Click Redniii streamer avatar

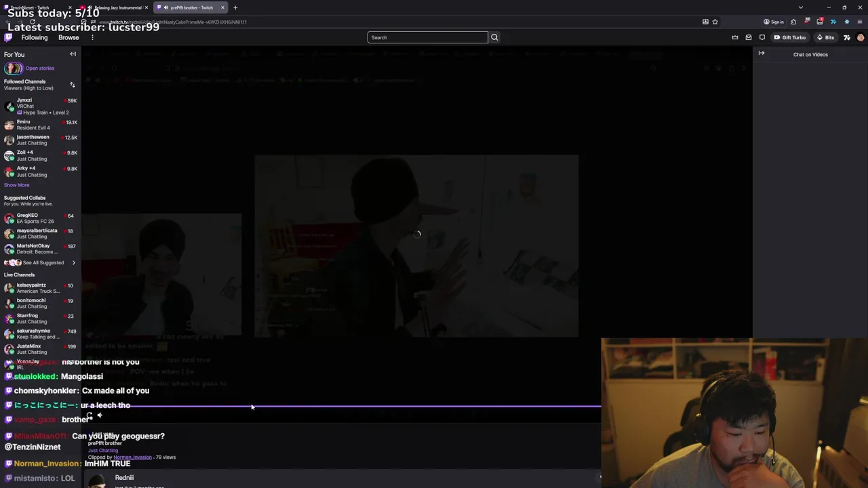tap(98, 481)
